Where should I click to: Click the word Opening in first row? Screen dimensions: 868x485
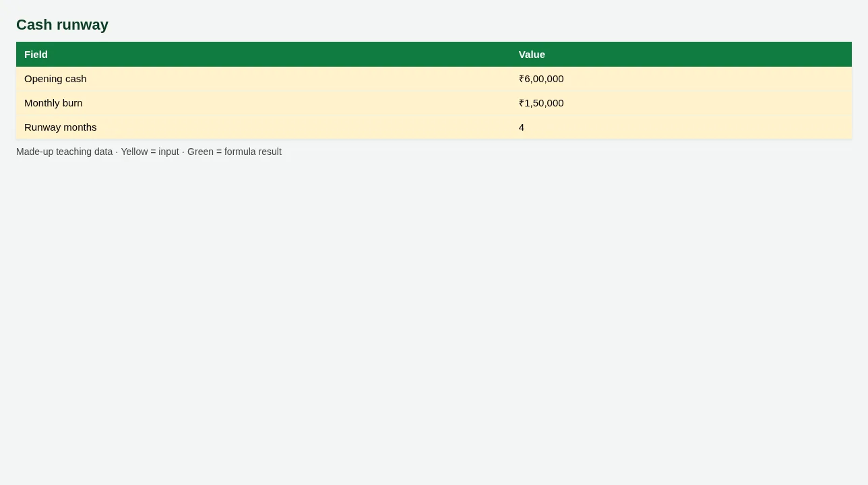[x=43, y=79]
